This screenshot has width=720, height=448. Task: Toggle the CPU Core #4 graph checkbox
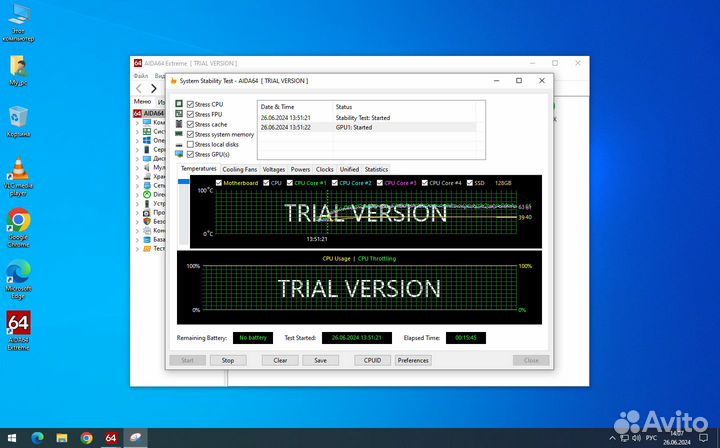(425, 183)
